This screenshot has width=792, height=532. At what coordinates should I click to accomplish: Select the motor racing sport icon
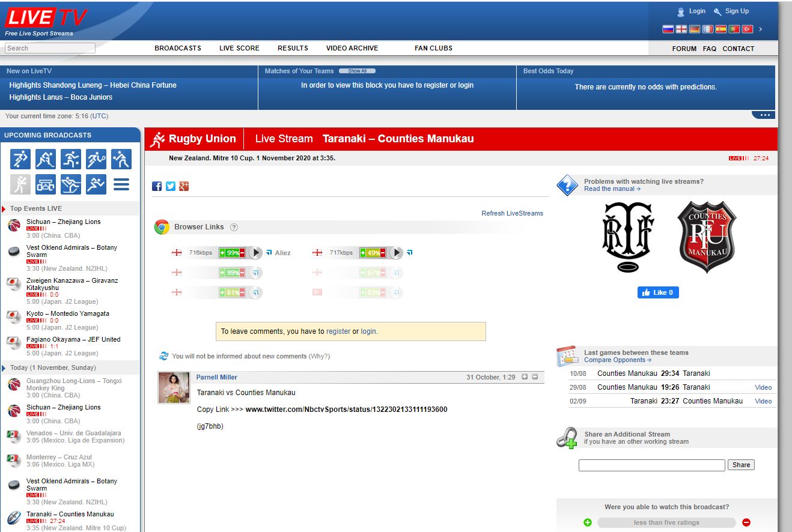pyautogui.click(x=46, y=184)
